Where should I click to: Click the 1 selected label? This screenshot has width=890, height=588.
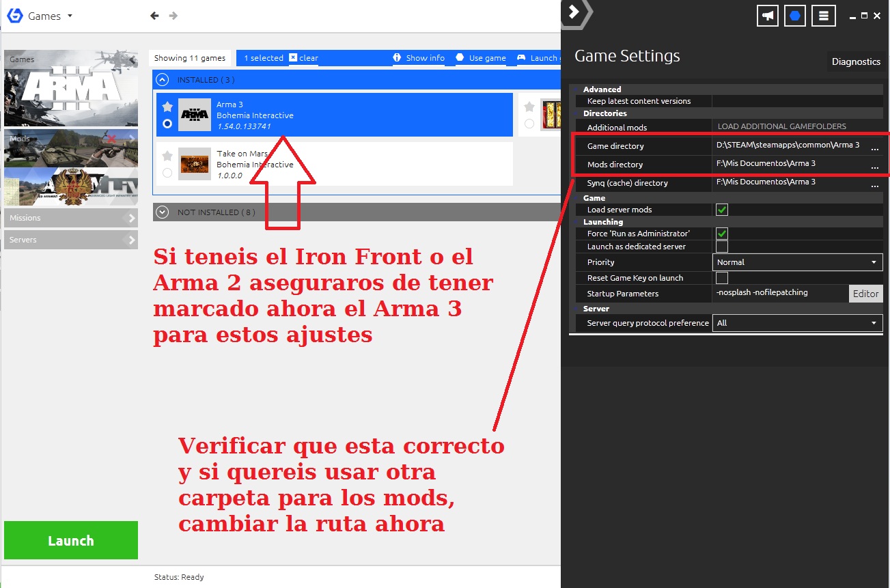(264, 58)
